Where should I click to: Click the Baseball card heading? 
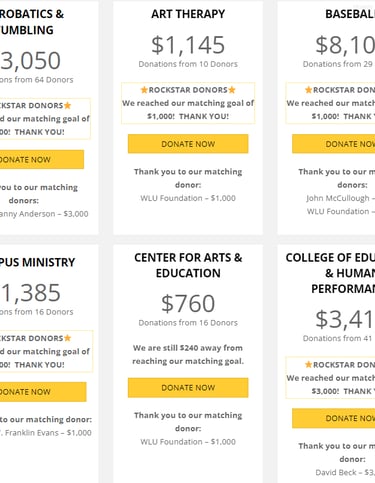click(350, 14)
